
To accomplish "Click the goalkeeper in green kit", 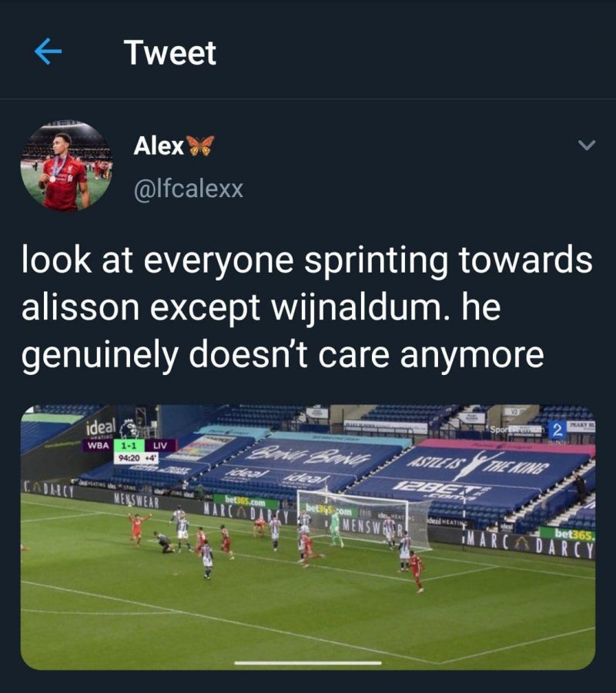I will (x=336, y=528).
